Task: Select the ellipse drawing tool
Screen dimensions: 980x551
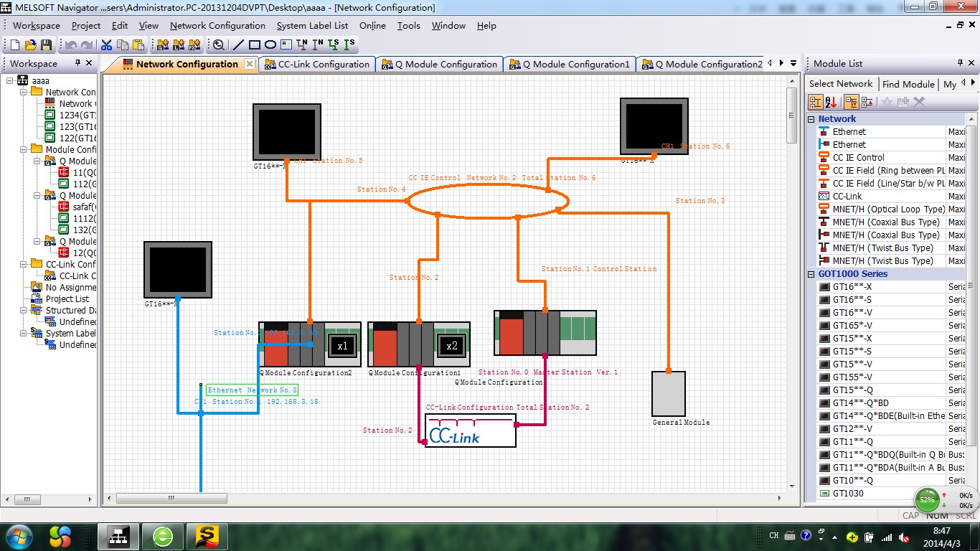Action: click(270, 45)
